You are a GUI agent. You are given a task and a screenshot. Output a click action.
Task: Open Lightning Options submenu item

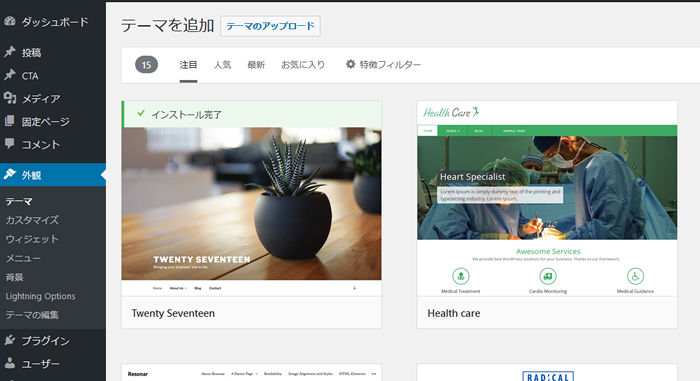tap(40, 296)
